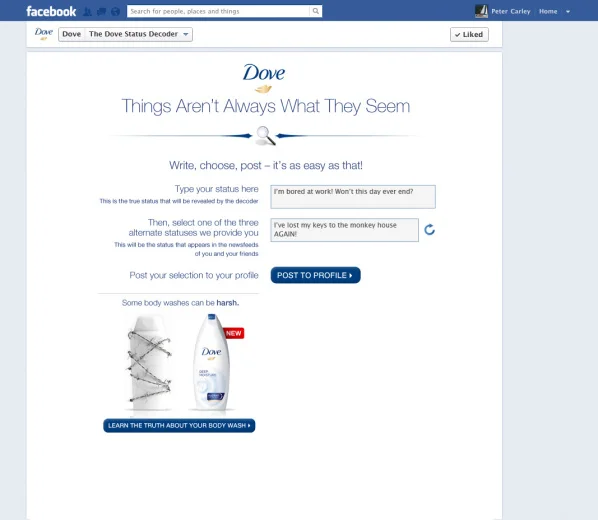This screenshot has width=598, height=520.
Task: Click the search magnifier button
Action: coord(316,11)
